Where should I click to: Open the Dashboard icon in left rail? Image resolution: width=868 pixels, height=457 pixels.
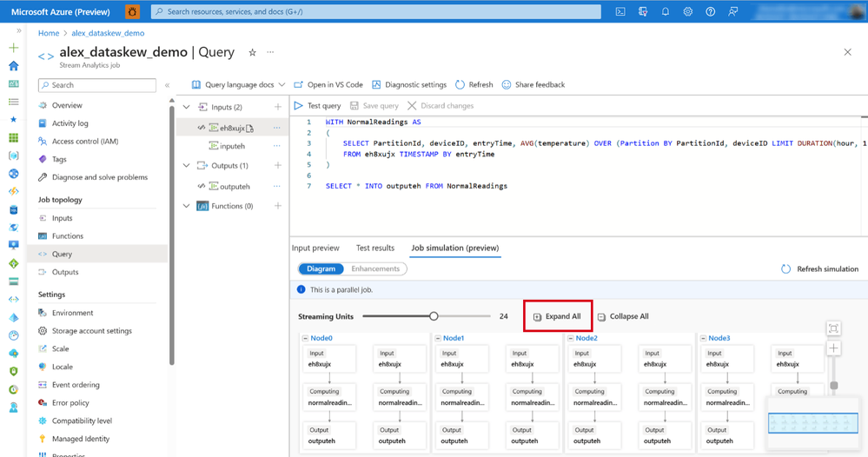pos(14,83)
